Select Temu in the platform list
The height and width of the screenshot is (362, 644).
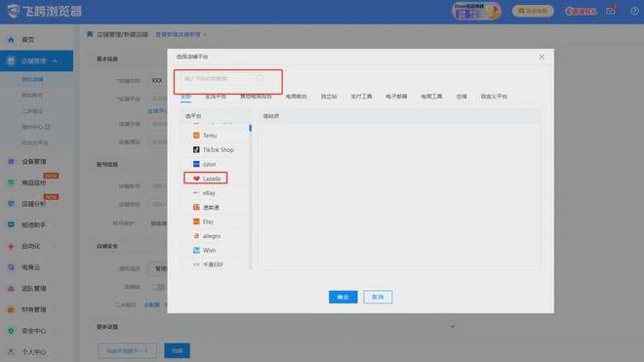pos(216,136)
